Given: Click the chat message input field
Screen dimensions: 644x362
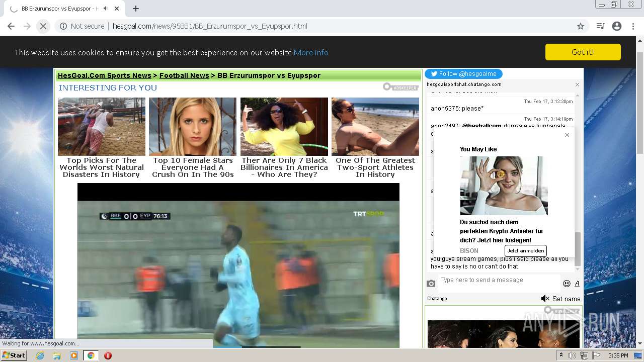Looking at the screenshot, I should (x=499, y=283).
